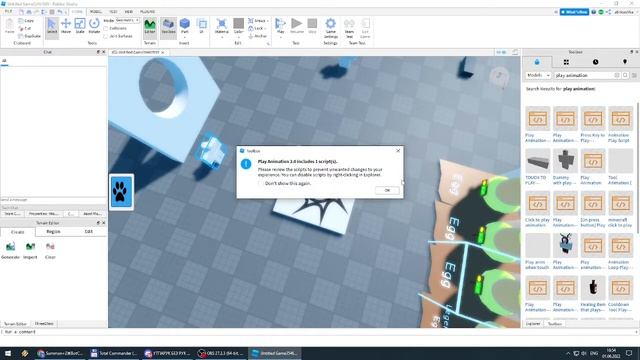
Task: Open the FILE menu
Action: [x=8, y=11]
